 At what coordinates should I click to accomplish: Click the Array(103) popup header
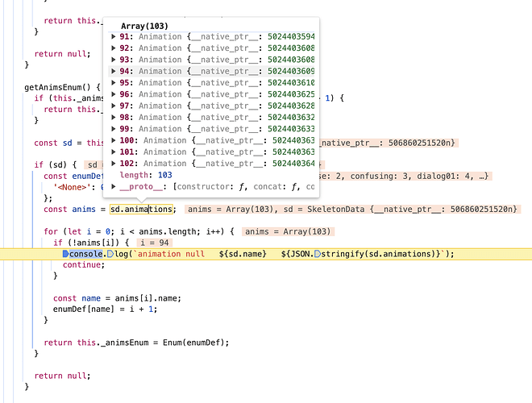point(144,26)
